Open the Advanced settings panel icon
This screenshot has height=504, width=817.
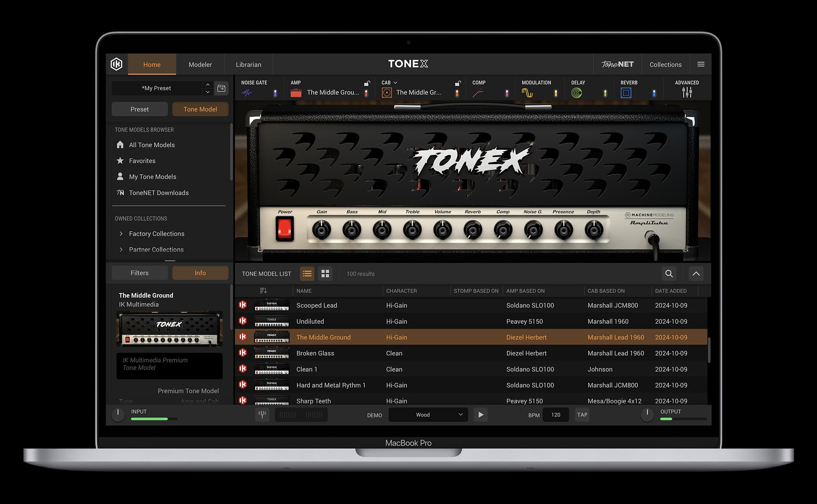pos(687,93)
